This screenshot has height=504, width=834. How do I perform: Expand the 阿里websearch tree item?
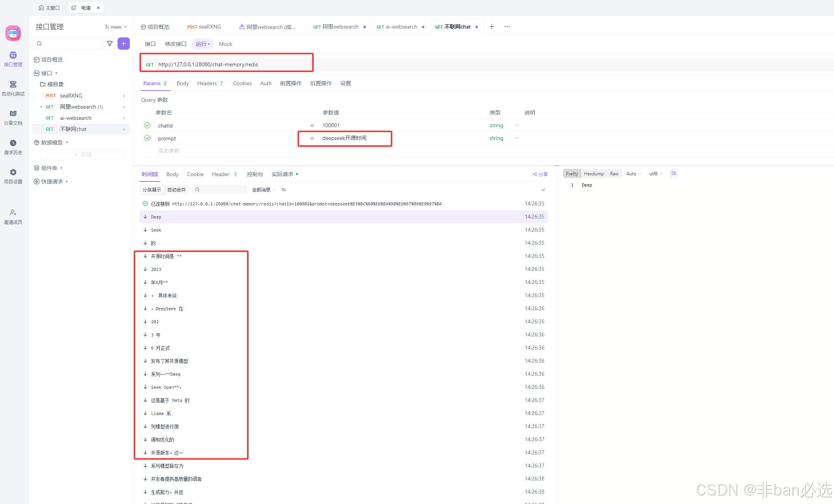41,107
